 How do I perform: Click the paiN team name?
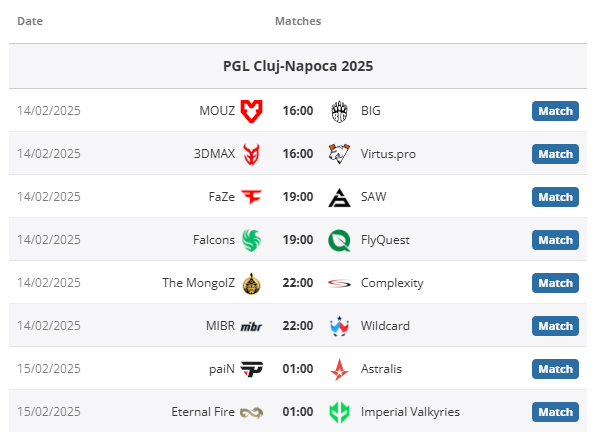coord(222,369)
